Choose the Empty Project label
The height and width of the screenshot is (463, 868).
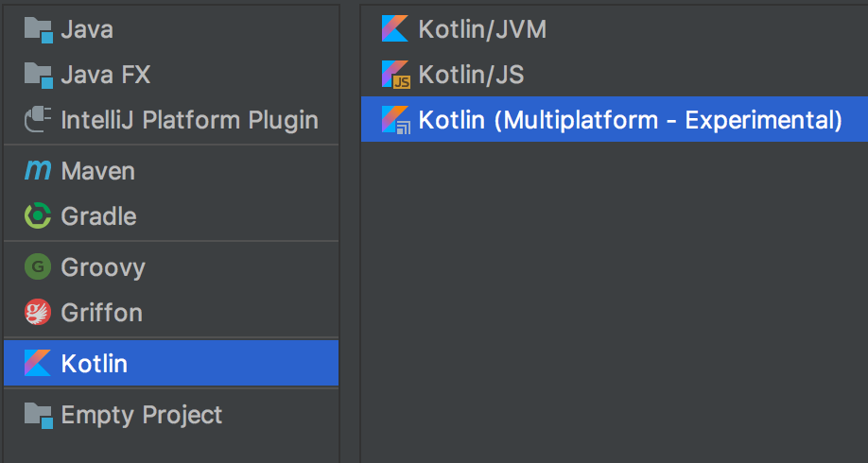point(141,415)
